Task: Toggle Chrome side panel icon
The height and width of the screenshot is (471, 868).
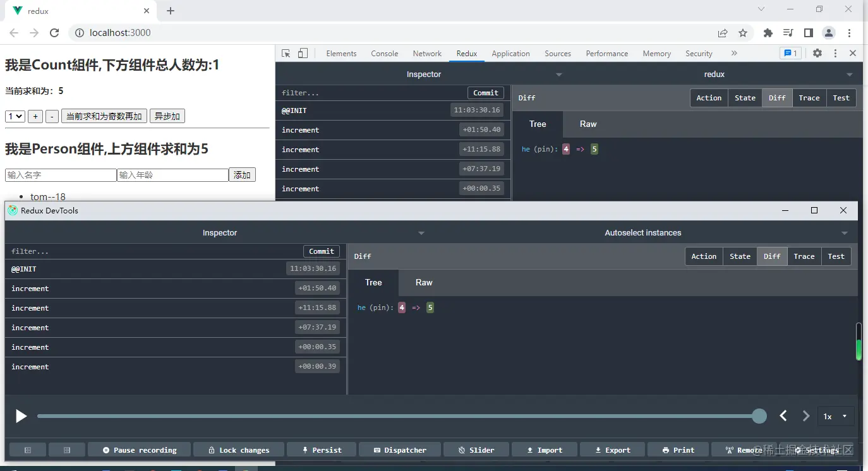Action: tap(808, 33)
